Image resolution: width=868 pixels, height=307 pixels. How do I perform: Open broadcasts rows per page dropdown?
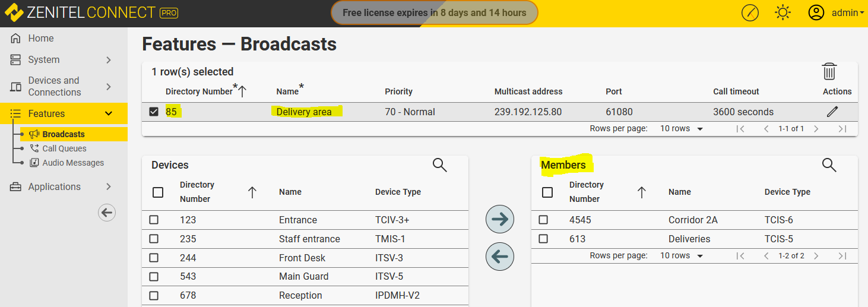(682, 128)
